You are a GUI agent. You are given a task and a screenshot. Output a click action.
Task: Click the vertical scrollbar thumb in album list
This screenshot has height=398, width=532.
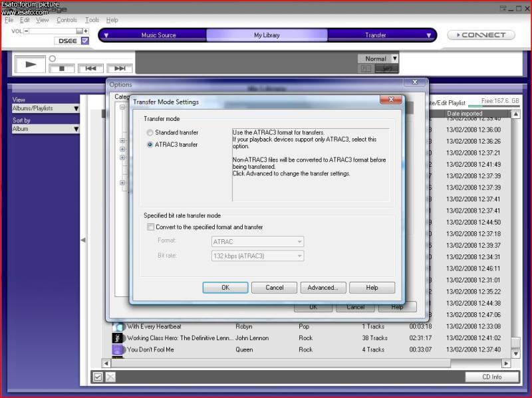click(x=516, y=342)
